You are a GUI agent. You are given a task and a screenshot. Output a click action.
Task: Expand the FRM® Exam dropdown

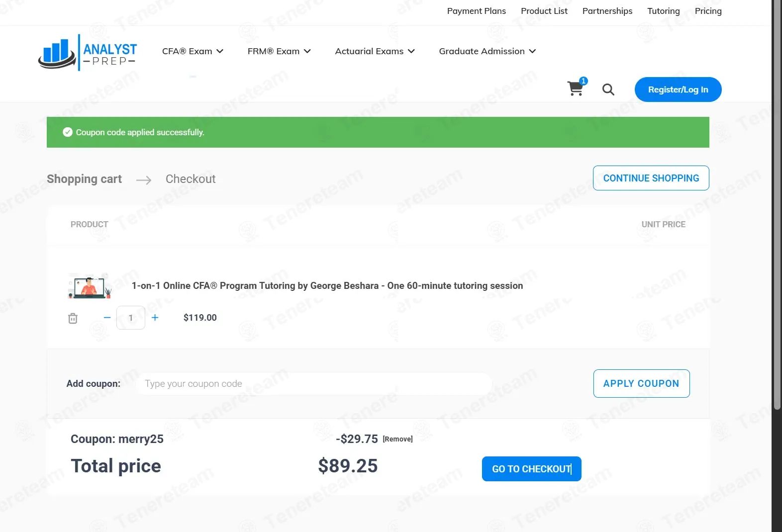279,51
